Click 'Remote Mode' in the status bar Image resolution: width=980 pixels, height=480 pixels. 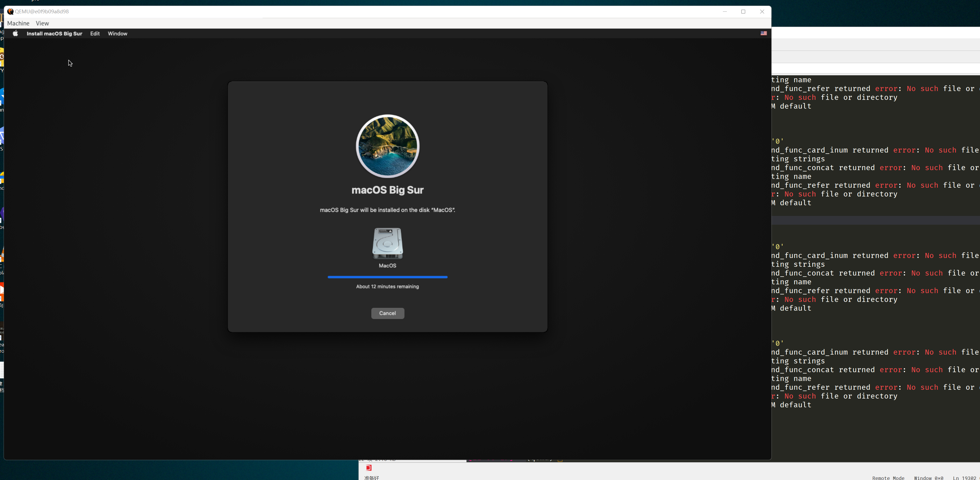tap(888, 478)
